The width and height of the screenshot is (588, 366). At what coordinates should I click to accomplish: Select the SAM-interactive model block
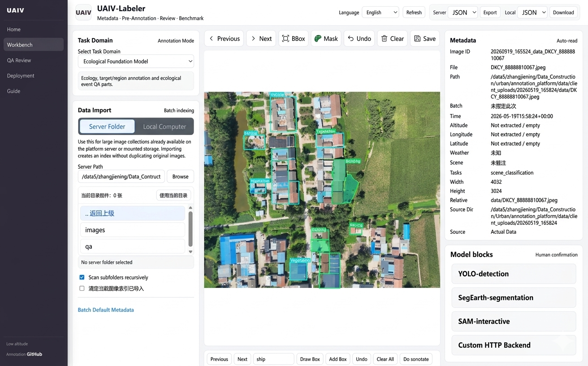click(514, 321)
